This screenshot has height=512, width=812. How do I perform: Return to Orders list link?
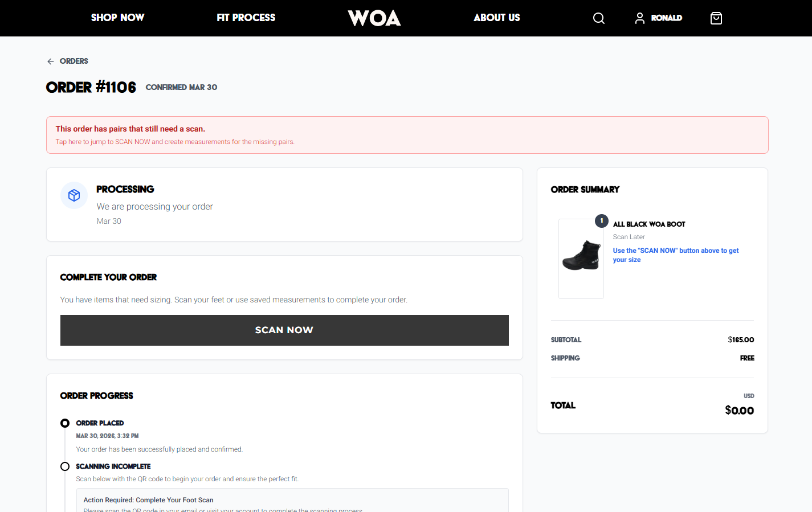74,61
